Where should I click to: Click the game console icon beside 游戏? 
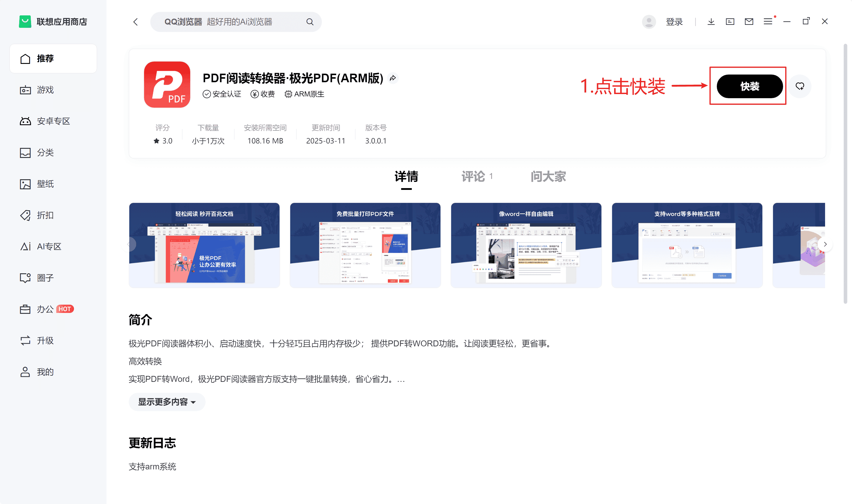(25, 90)
